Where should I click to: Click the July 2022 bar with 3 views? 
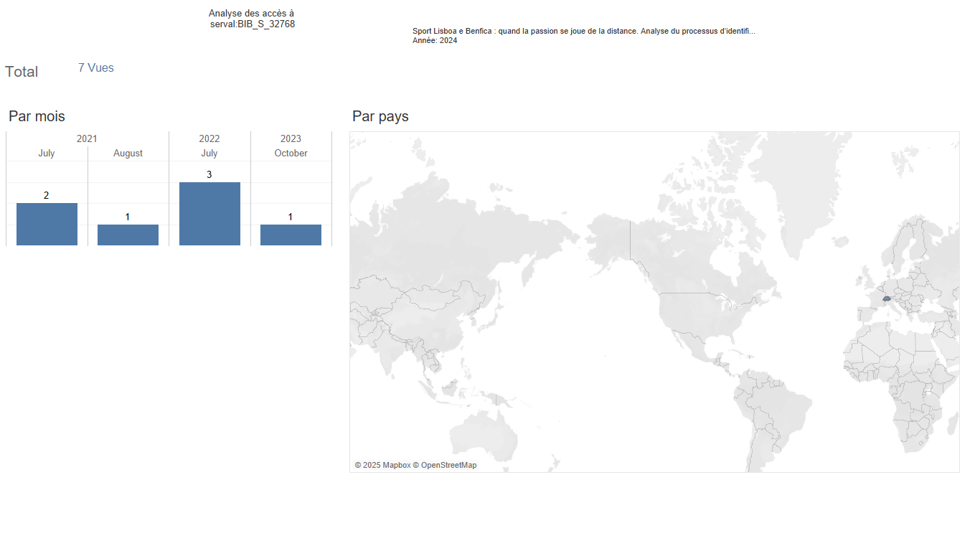pos(209,214)
